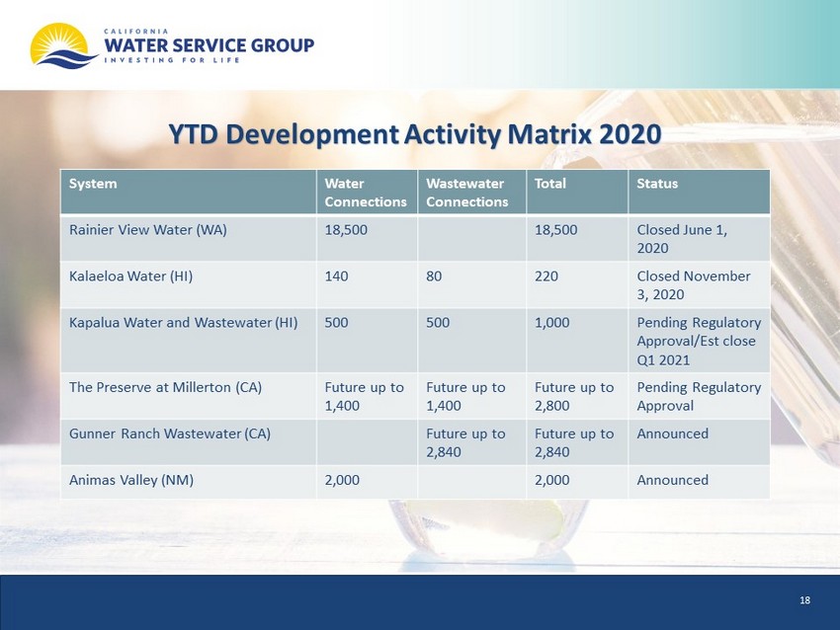This screenshot has height=630, width=840.
Task: Click the Status column header
Action: coord(699,193)
